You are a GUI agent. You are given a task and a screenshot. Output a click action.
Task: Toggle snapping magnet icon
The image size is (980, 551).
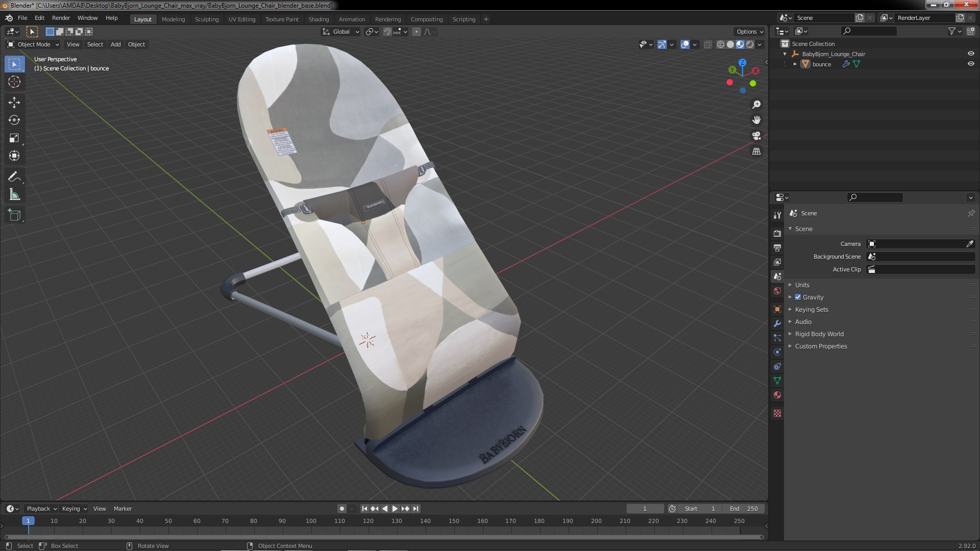387,32
